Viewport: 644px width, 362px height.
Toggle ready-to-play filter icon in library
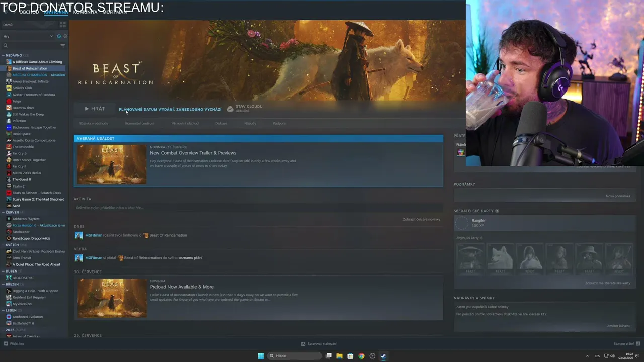tap(65, 36)
